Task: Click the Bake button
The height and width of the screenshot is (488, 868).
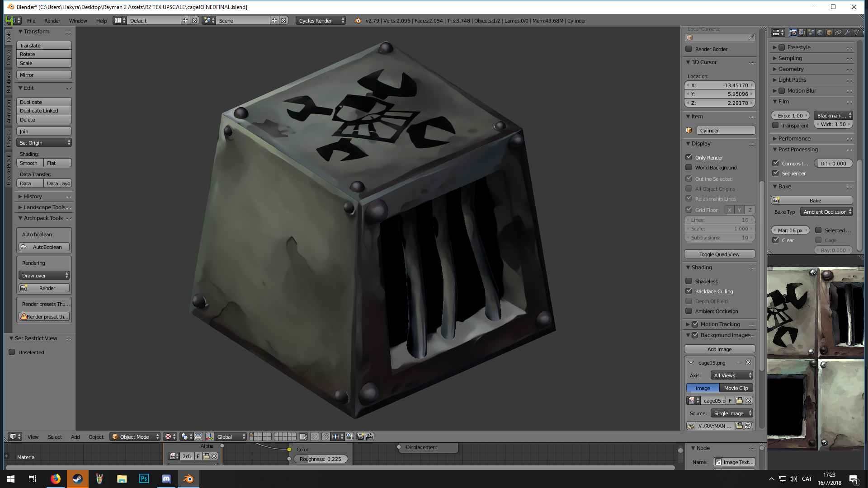Action: [x=812, y=201]
